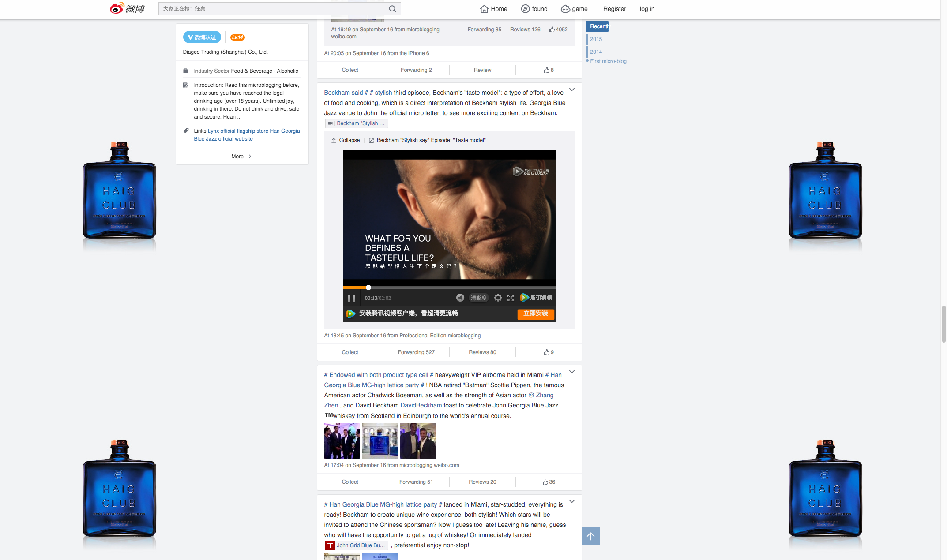Open the video quality 清晰度 selector
The width and height of the screenshot is (947, 560).
(478, 298)
